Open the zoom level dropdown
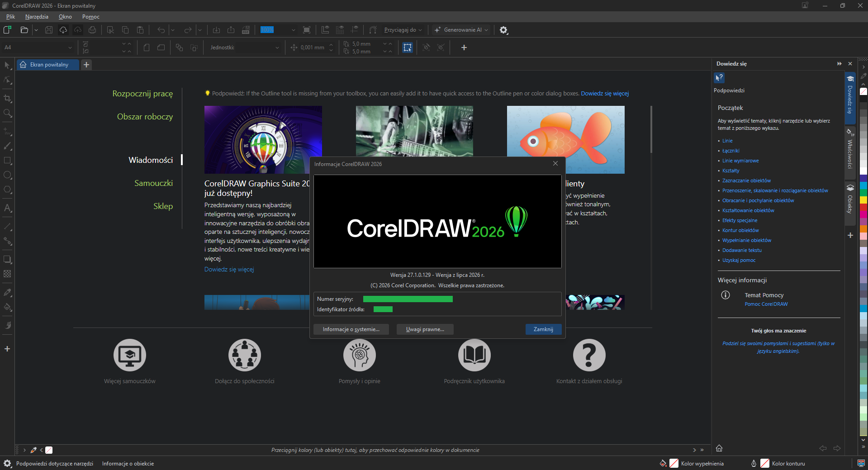Image resolution: width=868 pixels, height=470 pixels. coord(293,30)
